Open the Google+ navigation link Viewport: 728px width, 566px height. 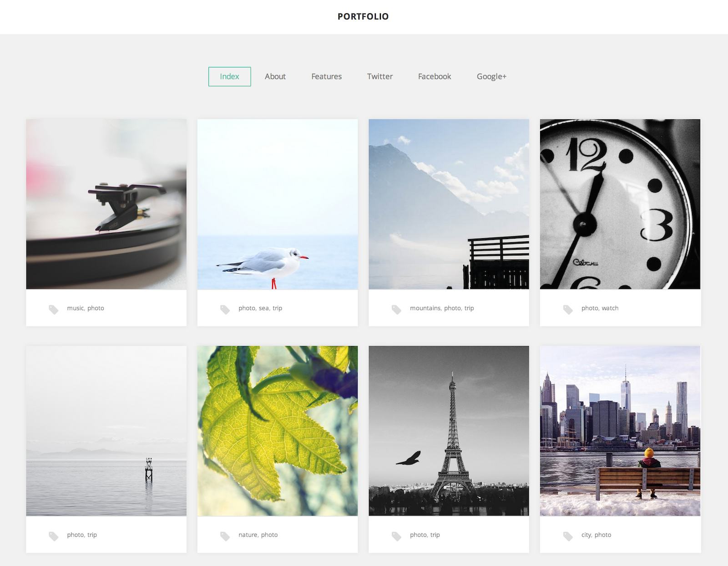[x=491, y=76]
